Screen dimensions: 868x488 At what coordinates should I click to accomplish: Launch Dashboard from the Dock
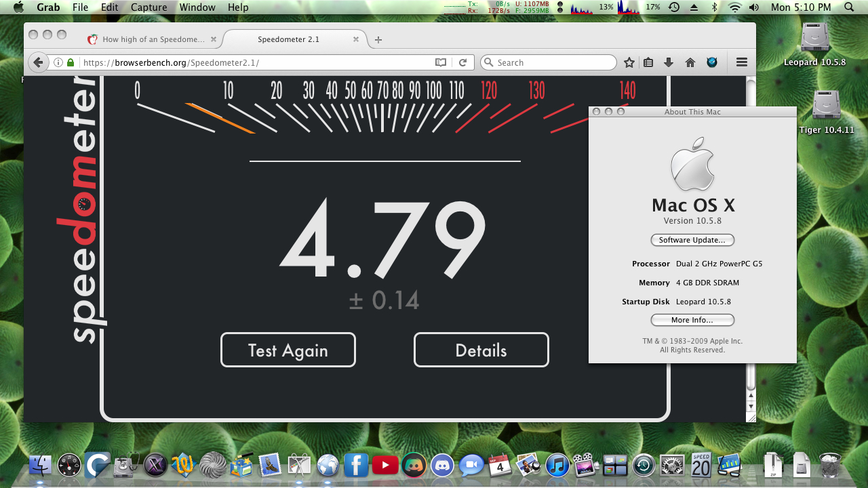pos(70,465)
